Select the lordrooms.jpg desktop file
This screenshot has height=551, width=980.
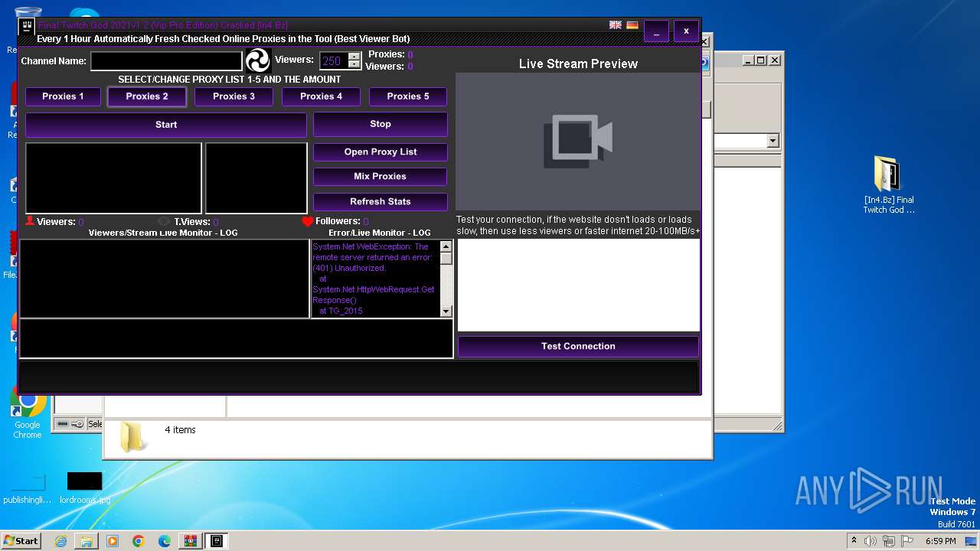(x=84, y=488)
